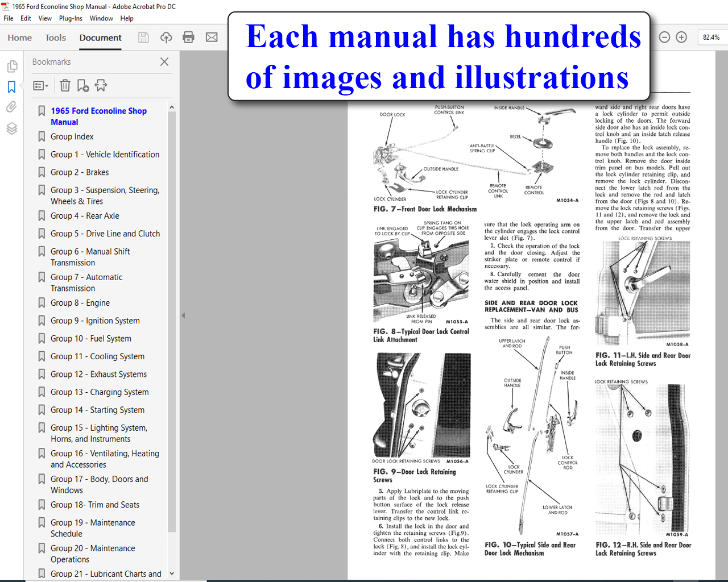The width and height of the screenshot is (728, 582).
Task: Jump to Group 8 - Engine
Action: 80,303
